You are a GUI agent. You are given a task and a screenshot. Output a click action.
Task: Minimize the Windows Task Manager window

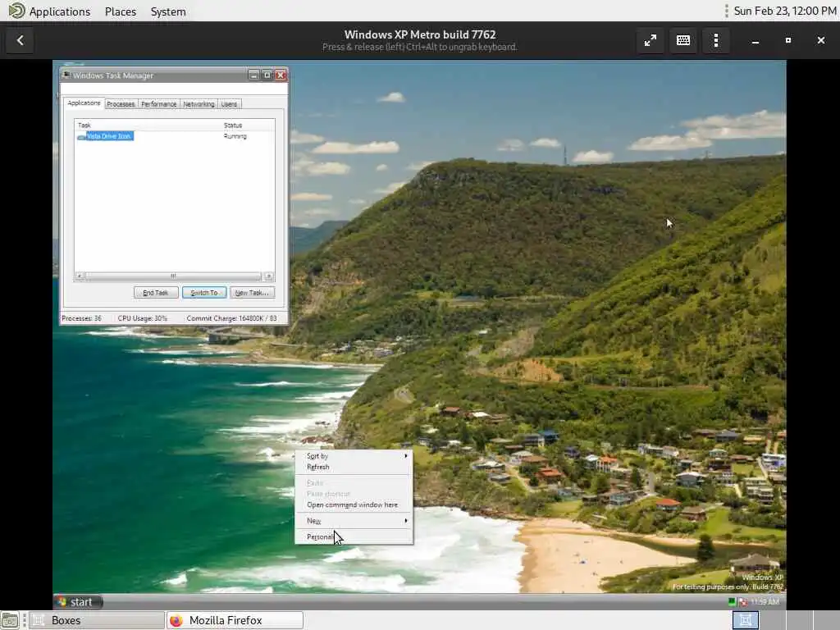tap(254, 75)
